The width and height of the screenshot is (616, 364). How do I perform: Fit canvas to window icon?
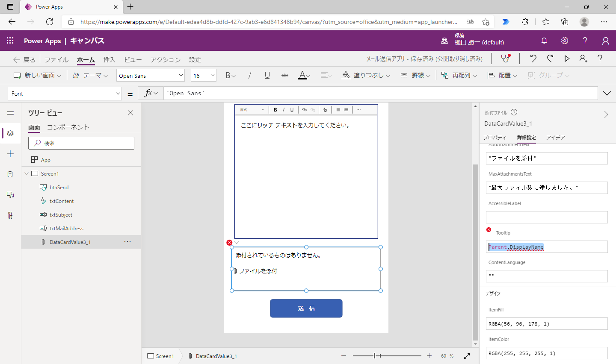point(467,356)
